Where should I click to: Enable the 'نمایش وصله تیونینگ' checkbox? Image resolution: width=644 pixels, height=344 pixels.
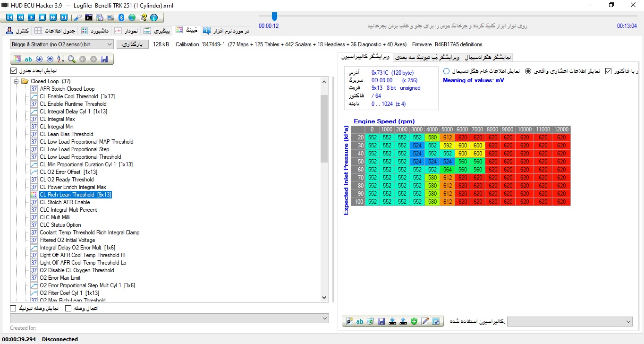click(x=13, y=308)
